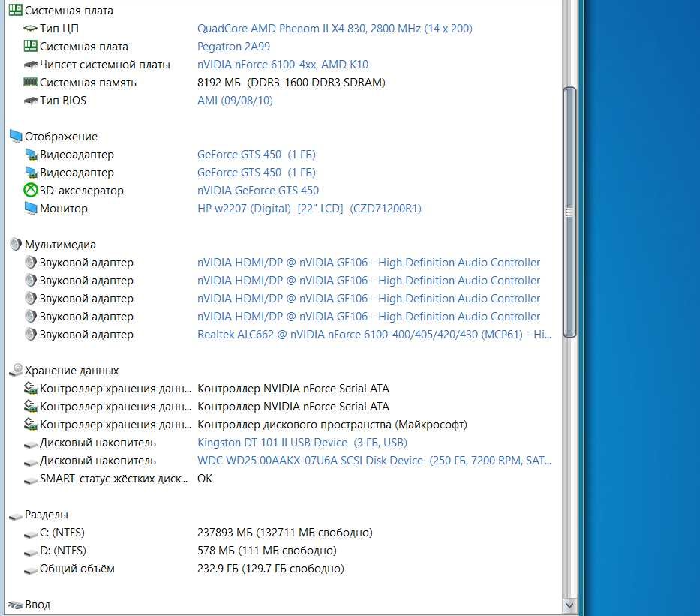
Task: Click the Тип ЦП processor icon
Action: 30,28
